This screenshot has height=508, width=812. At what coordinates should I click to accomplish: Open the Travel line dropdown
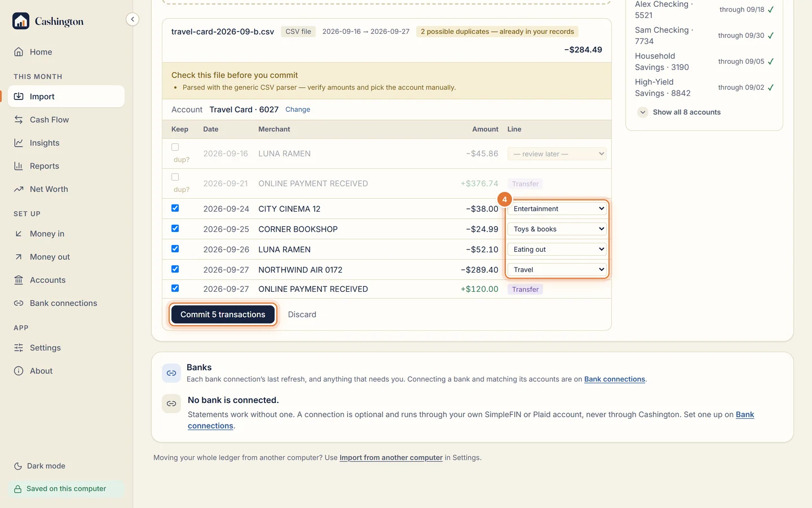point(557,270)
